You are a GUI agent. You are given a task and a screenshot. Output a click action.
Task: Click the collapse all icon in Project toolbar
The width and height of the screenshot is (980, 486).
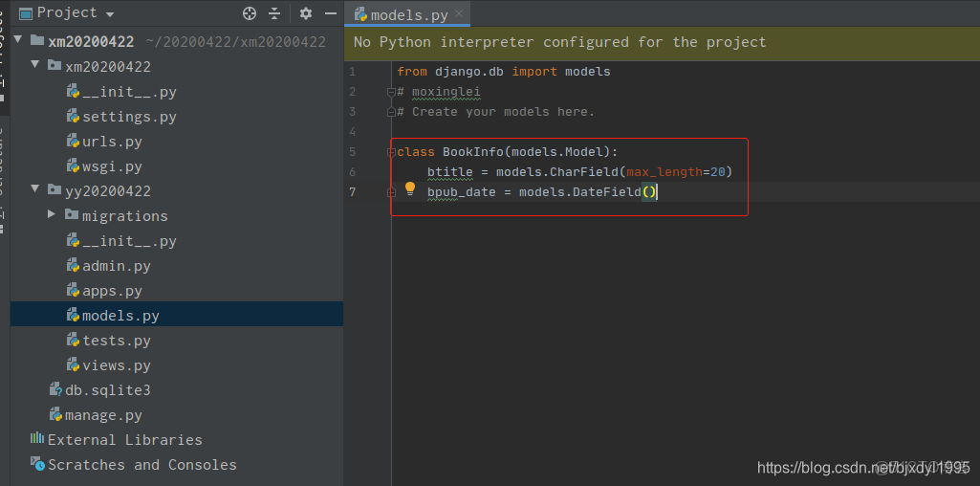[275, 13]
